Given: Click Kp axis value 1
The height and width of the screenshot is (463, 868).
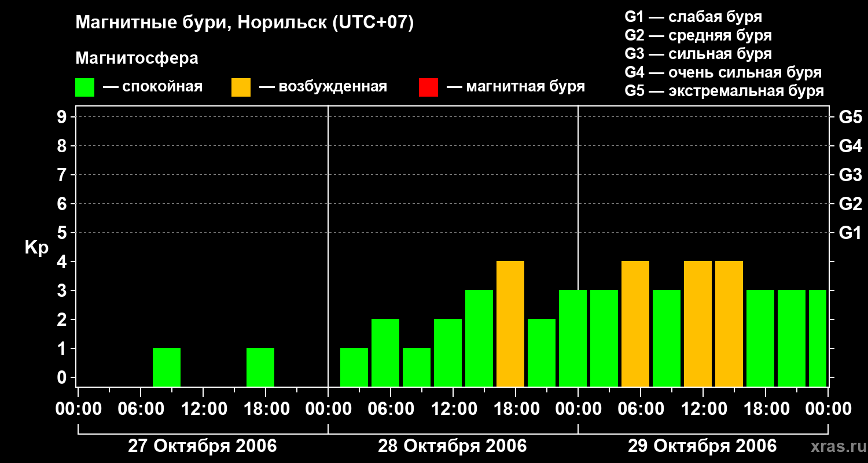Looking at the screenshot, I should click(63, 348).
